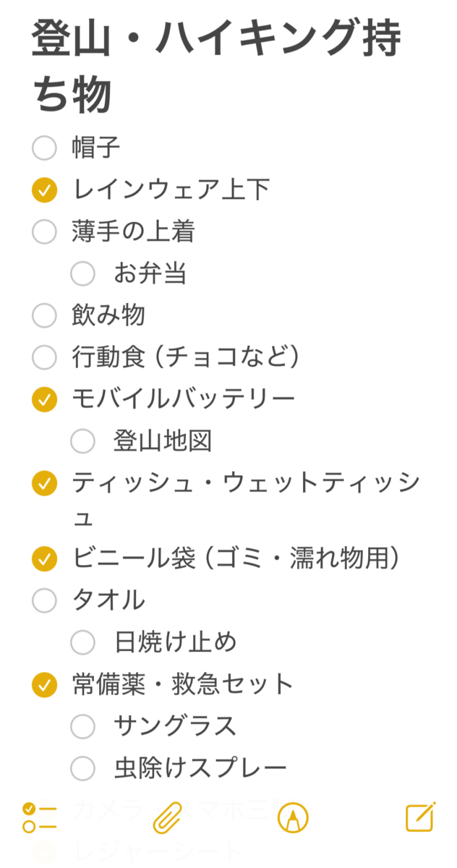
Task: Check the 薄手の上着 checkbox
Action: 45,232
